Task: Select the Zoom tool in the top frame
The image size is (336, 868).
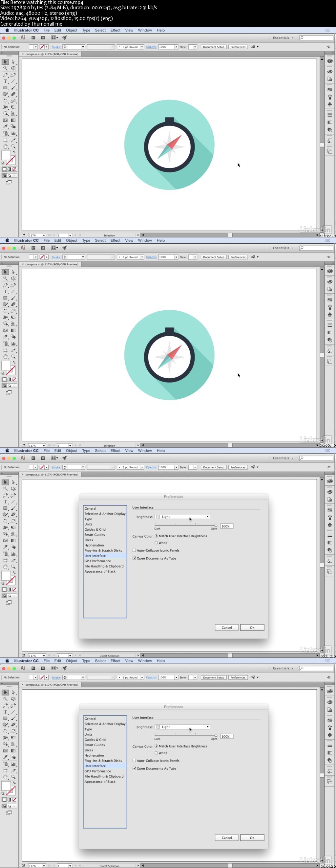Action: (x=13, y=146)
